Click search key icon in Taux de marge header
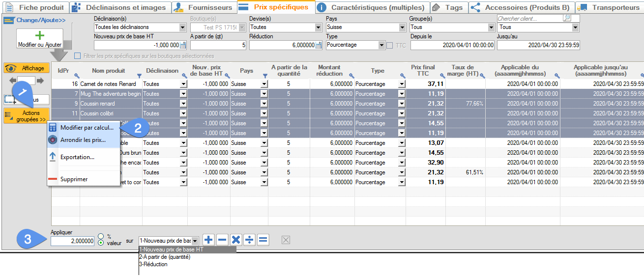Screen dimensions: 644x277 click(x=482, y=76)
